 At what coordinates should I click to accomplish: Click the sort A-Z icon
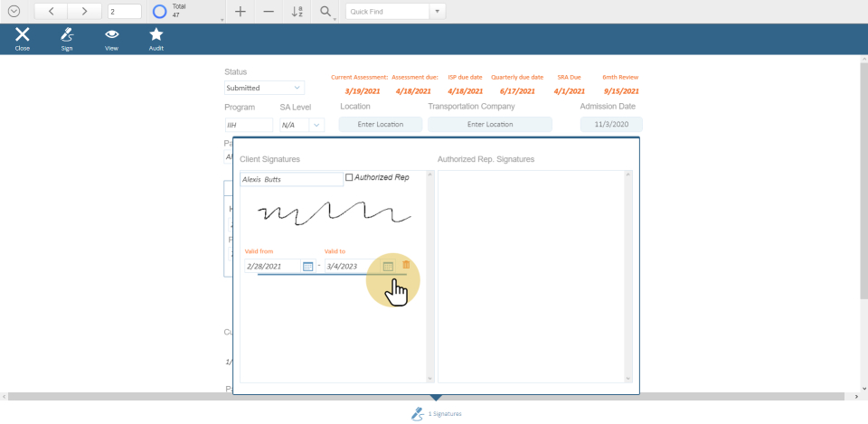click(297, 12)
